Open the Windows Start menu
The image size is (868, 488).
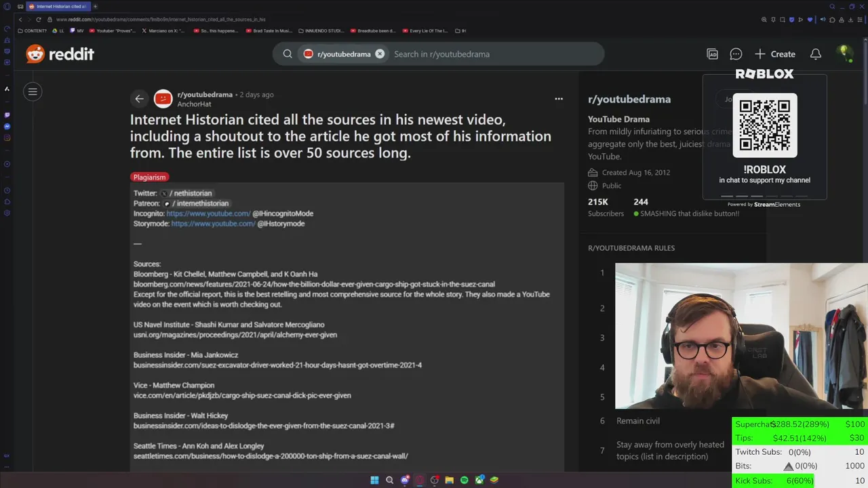tap(374, 480)
